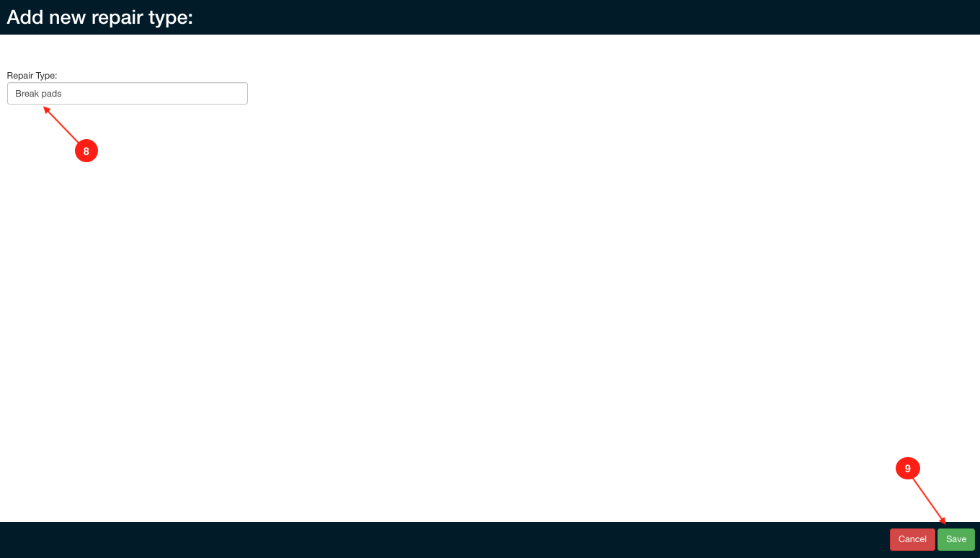
Task: Click the word 'pads' inside the input
Action: point(51,94)
